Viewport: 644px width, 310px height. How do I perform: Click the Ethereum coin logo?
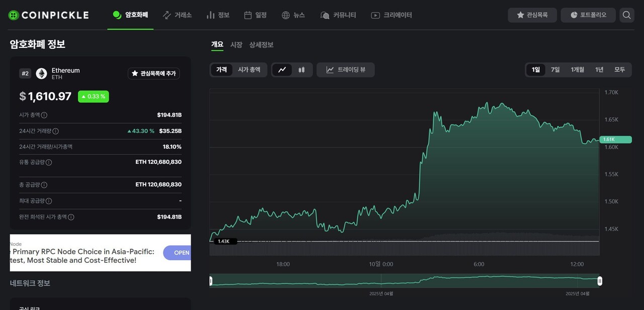41,74
